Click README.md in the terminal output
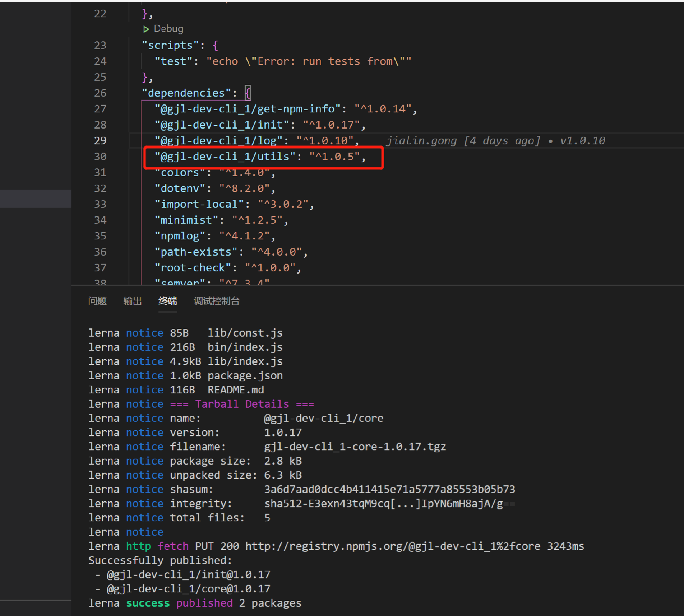684x616 pixels. [236, 390]
